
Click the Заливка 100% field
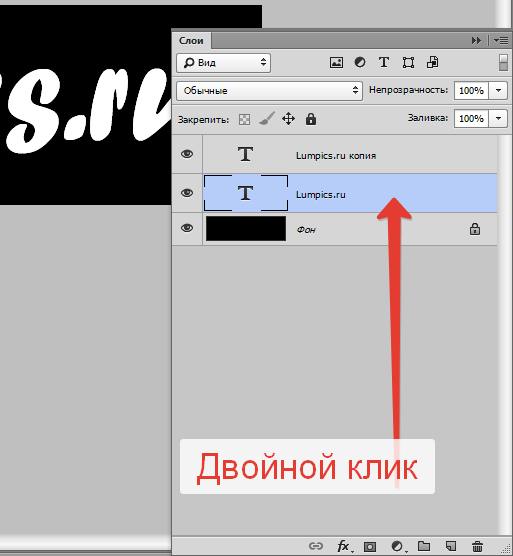pyautogui.click(x=471, y=118)
